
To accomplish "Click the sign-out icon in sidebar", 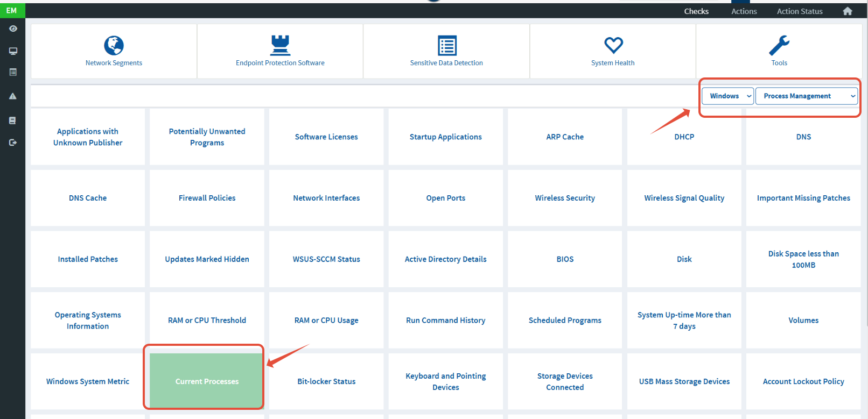I will 13,143.
